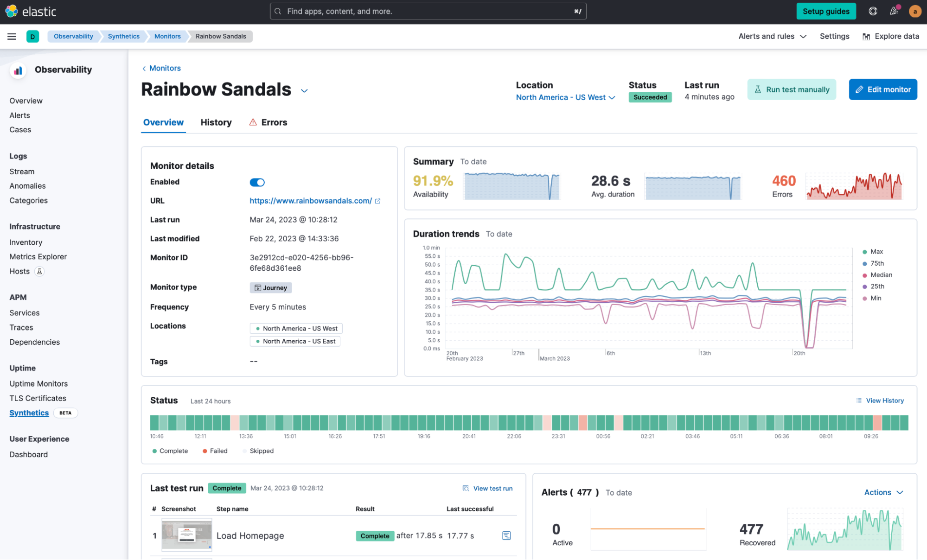This screenshot has width=927, height=560.
Task: Open the D space avatar
Action: coord(32,36)
